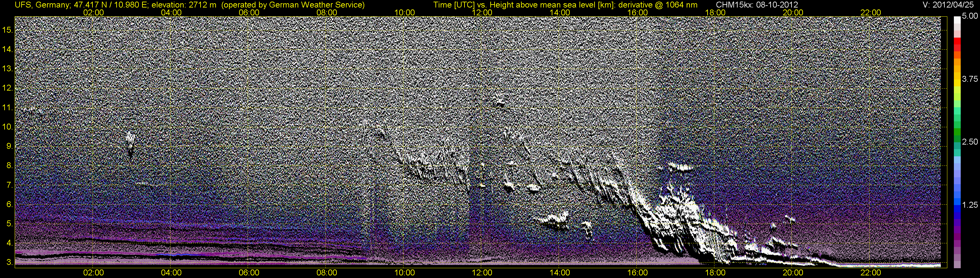Click the 18:00 label on the bottom time axis
The image size is (980, 278).
tap(715, 273)
